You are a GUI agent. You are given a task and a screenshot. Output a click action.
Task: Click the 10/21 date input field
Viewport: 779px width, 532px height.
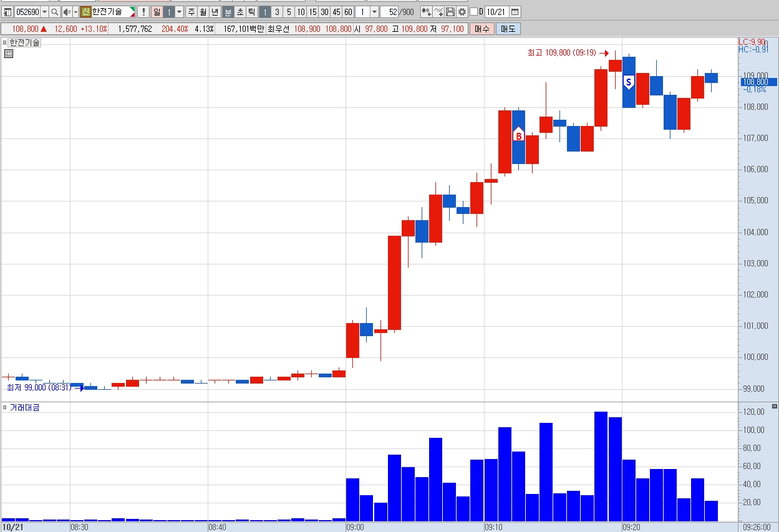click(496, 12)
